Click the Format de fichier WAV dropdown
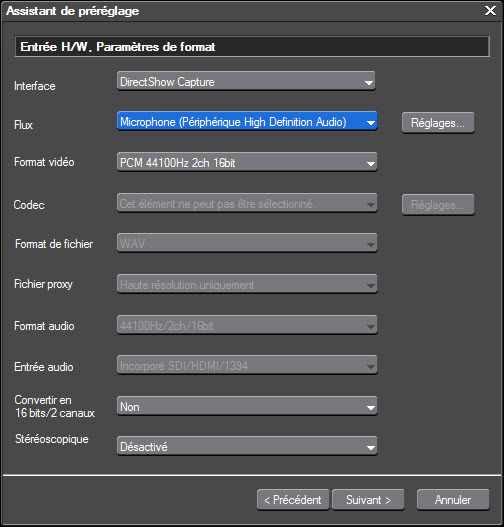Image resolution: width=504 pixels, height=527 pixels. coord(247,243)
